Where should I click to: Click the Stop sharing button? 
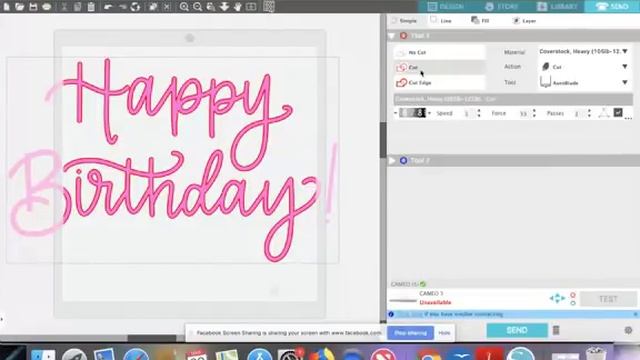410,333
